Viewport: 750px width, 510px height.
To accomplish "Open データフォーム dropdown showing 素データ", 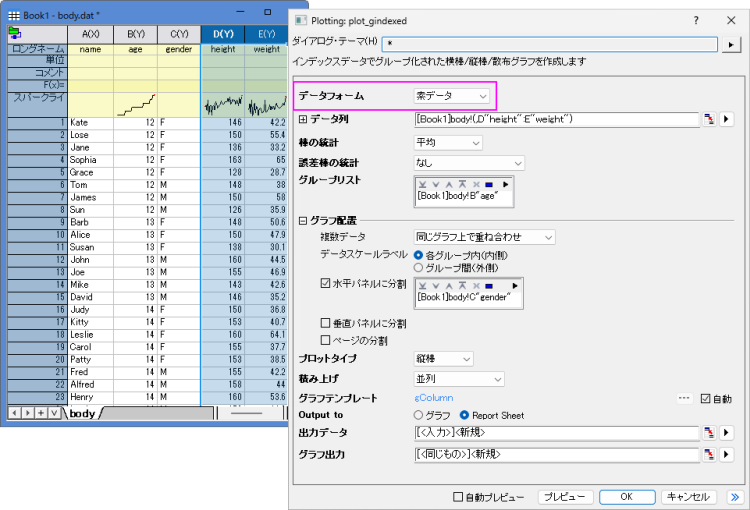I will pyautogui.click(x=451, y=96).
